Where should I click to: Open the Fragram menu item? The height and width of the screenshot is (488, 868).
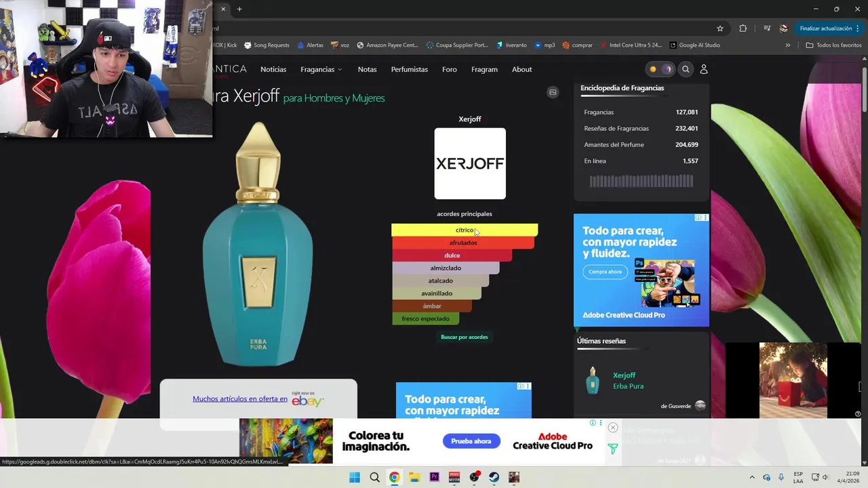point(484,69)
